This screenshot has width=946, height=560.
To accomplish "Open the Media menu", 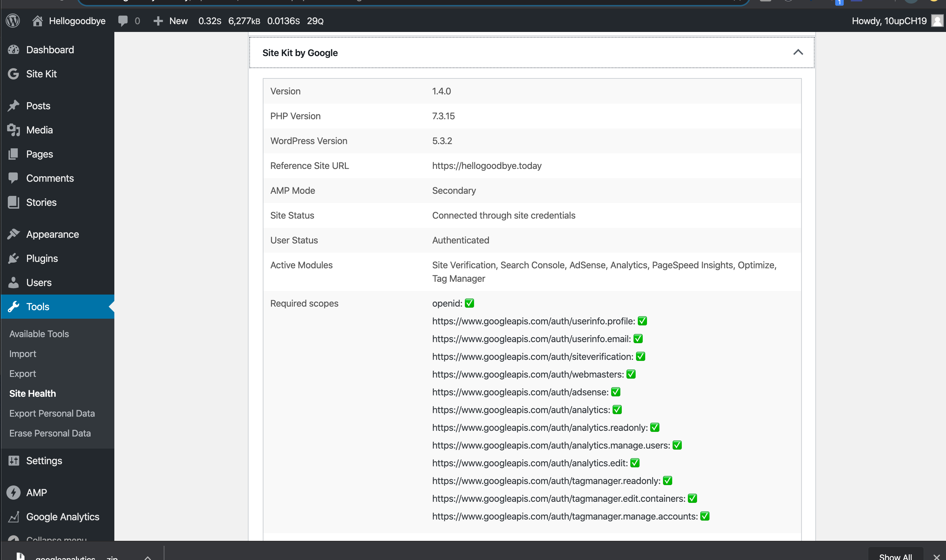I will [40, 130].
